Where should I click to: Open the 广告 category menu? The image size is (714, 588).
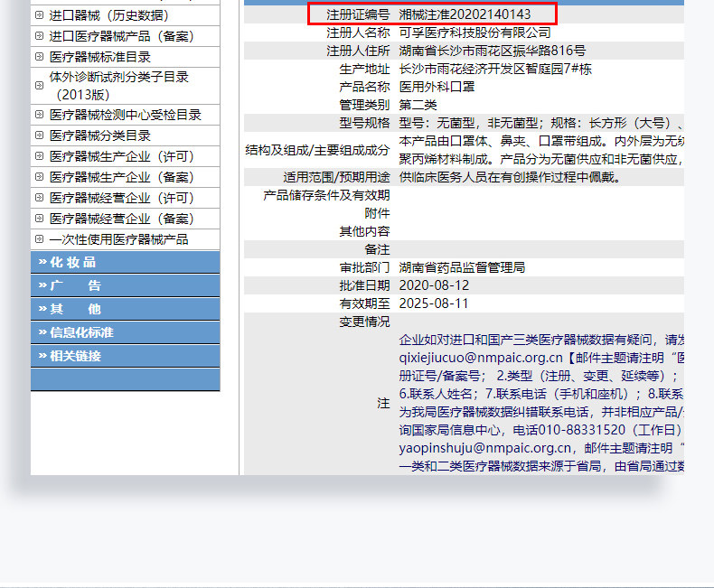126,285
